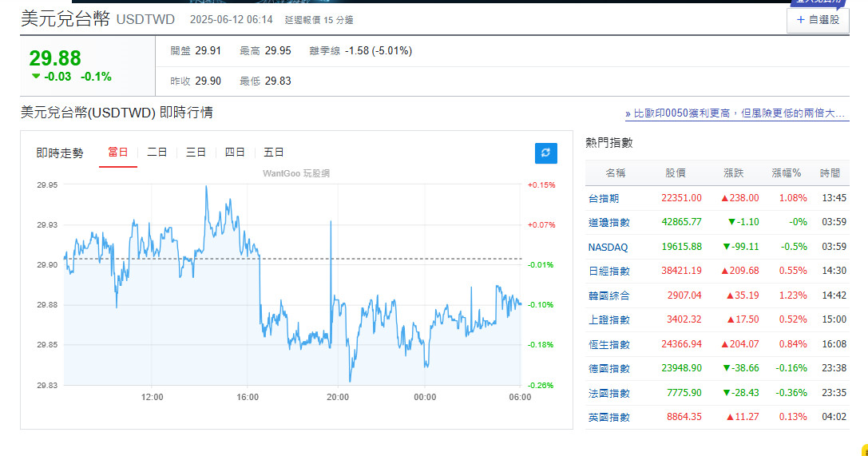View the 法國指數 quote
868x456 pixels.
click(x=608, y=393)
